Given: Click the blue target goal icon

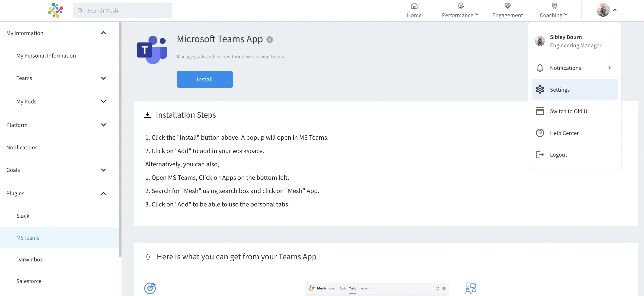Looking at the screenshot, I should pyautogui.click(x=150, y=288).
